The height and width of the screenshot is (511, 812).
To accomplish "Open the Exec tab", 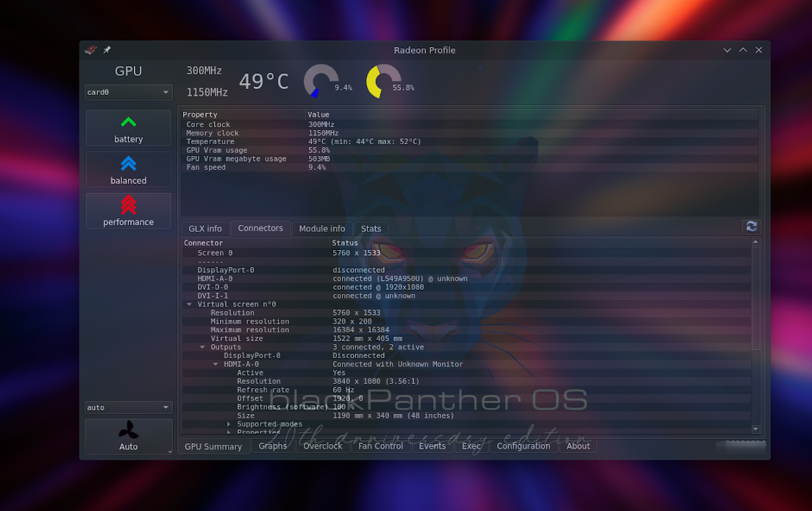I will click(471, 446).
